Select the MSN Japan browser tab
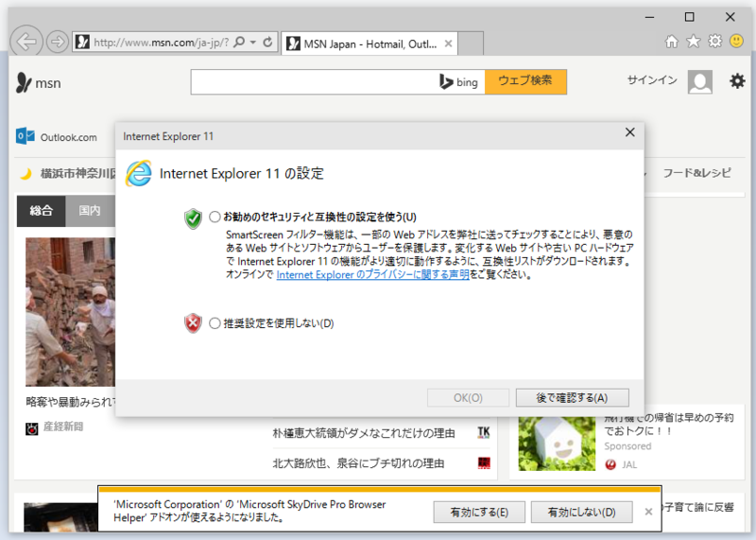This screenshot has height=540, width=756. pyautogui.click(x=369, y=44)
